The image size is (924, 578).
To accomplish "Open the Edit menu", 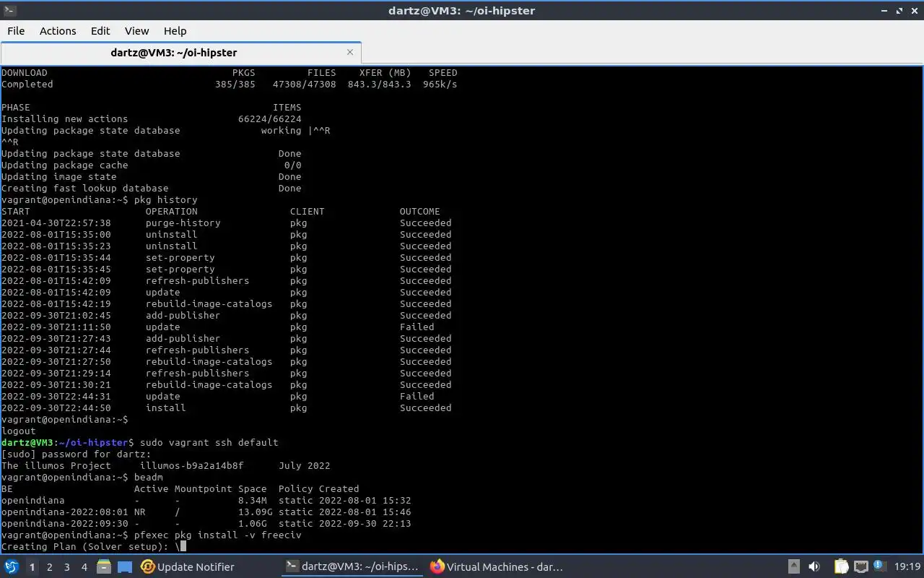I will point(100,31).
